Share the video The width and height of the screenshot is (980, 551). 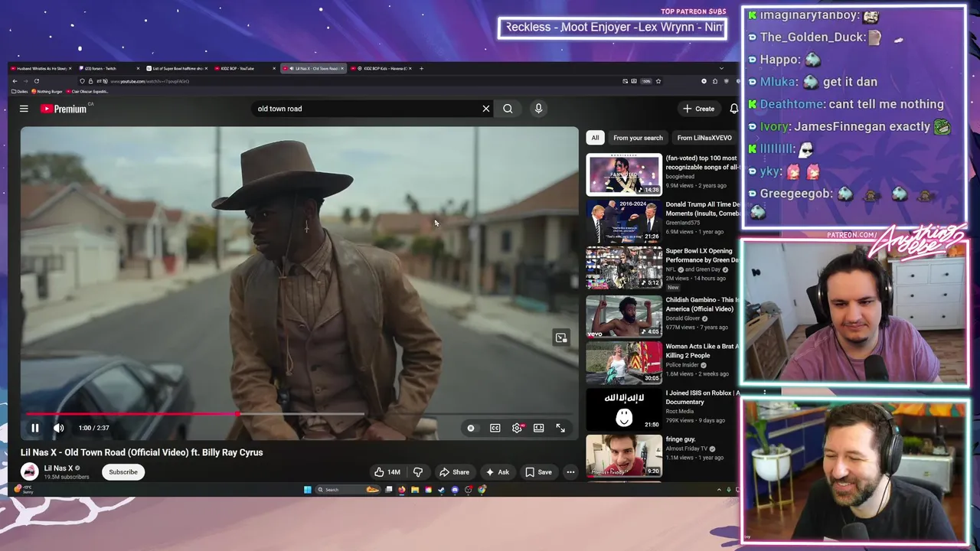454,472
